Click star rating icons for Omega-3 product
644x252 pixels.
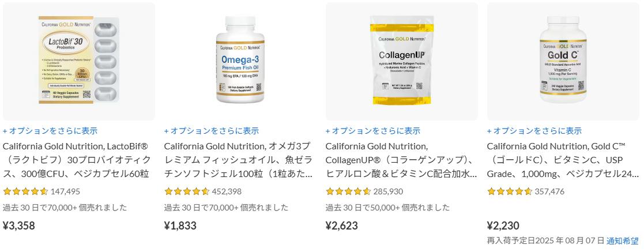tap(187, 191)
